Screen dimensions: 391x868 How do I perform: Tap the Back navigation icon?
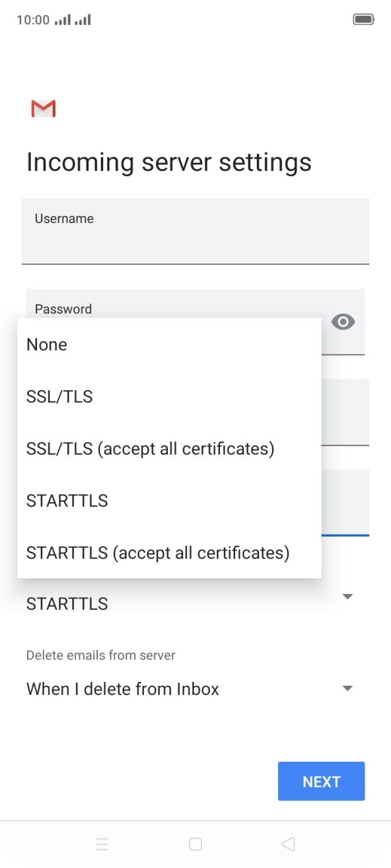point(287,844)
